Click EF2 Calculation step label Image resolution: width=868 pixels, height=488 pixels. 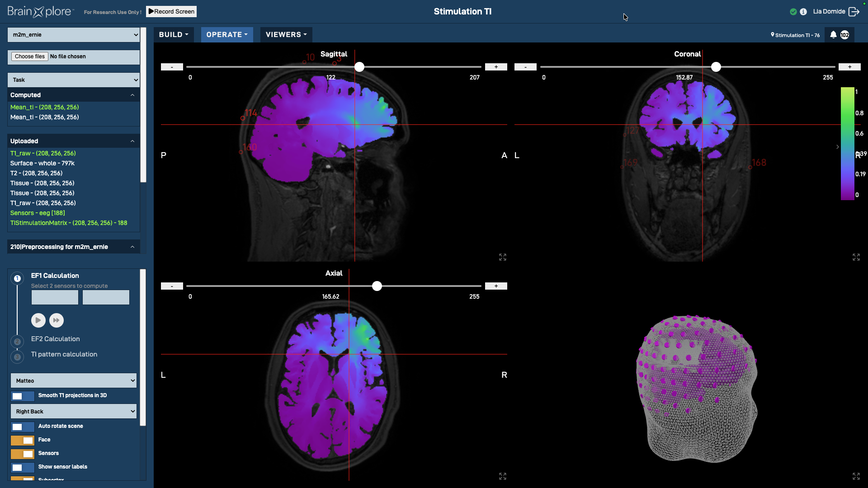coord(55,339)
